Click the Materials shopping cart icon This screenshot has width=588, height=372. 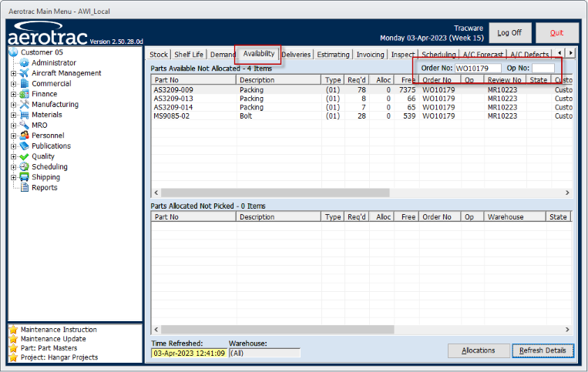(25, 115)
